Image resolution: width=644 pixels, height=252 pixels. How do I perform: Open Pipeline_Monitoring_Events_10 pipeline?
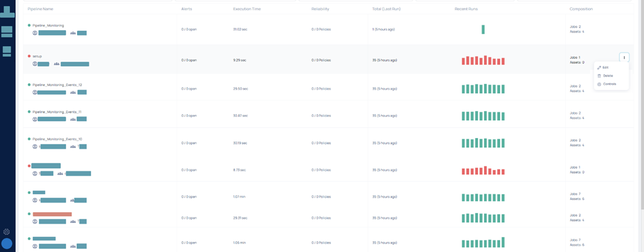coord(57,139)
